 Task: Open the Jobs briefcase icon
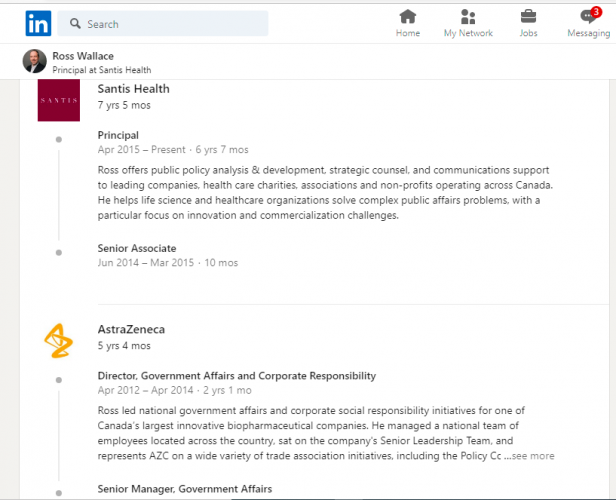(528, 17)
